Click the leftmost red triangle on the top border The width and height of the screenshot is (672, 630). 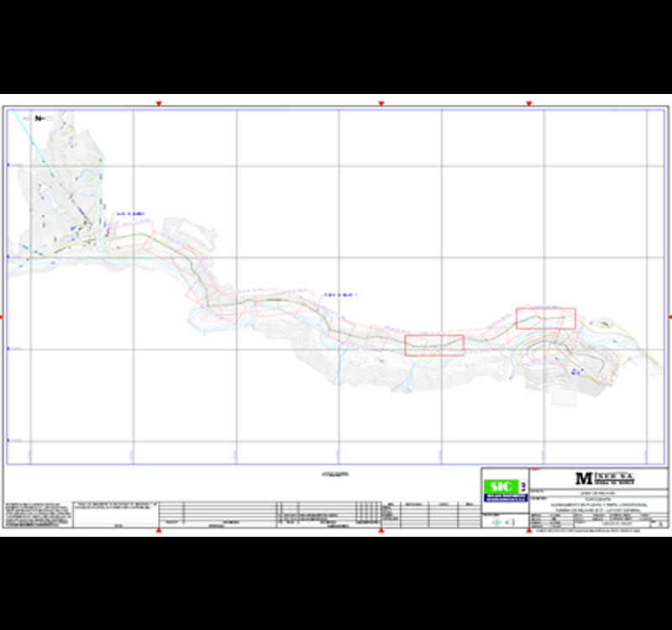(159, 103)
